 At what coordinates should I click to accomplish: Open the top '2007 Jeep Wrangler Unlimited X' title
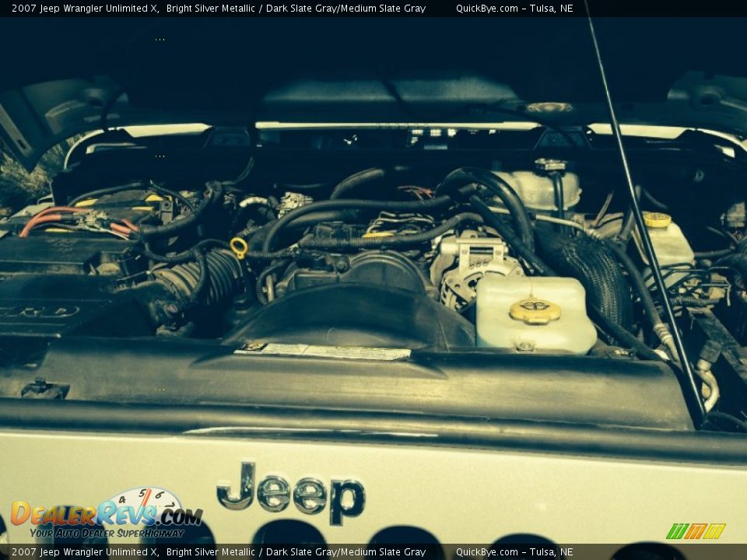click(84, 9)
